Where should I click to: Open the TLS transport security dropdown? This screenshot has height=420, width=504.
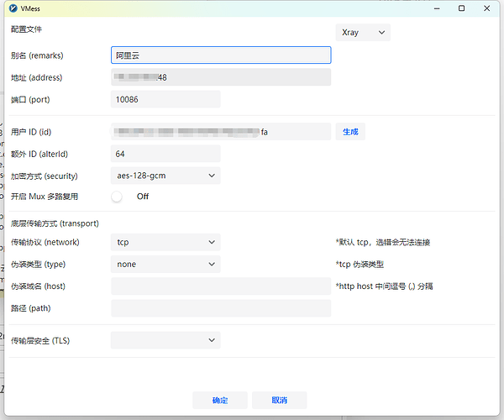[165, 340]
